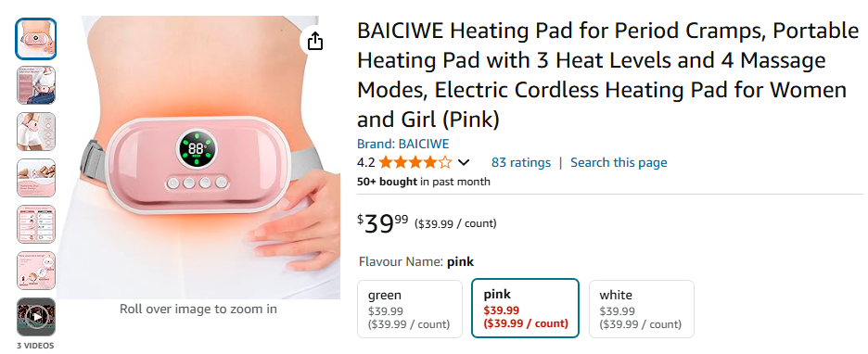
Task: Click the BAICIWE Heating Pad product title
Action: 607,75
